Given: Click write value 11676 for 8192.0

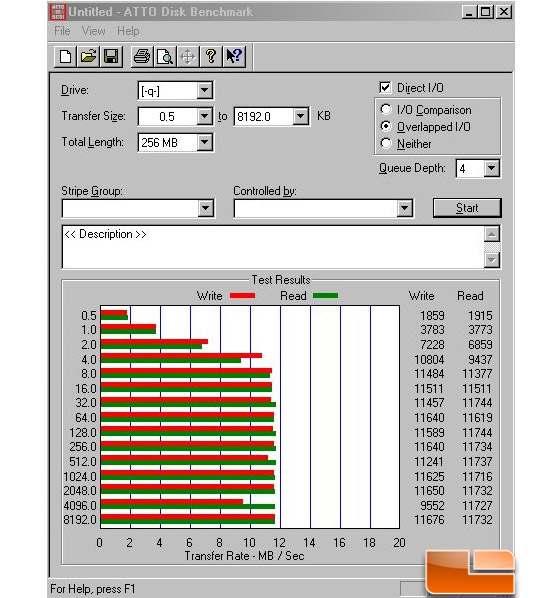Looking at the screenshot, I should click(x=429, y=519).
